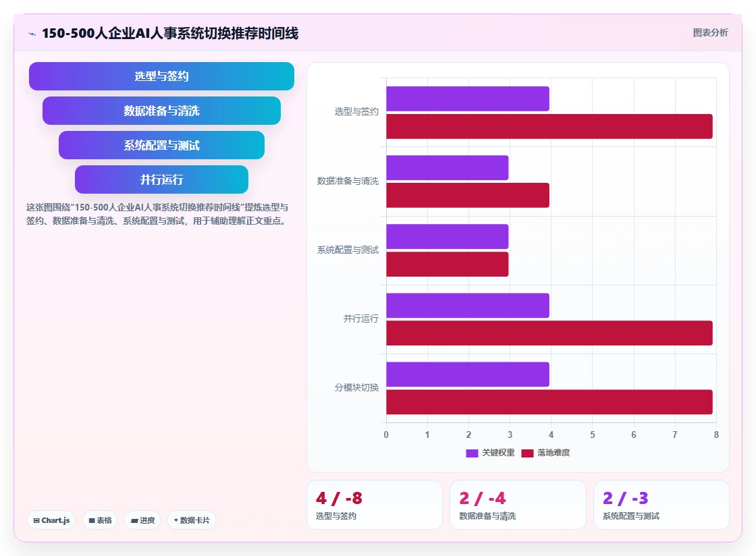Click red bar for 分模块切换
The image size is (756, 556).
click(x=549, y=402)
